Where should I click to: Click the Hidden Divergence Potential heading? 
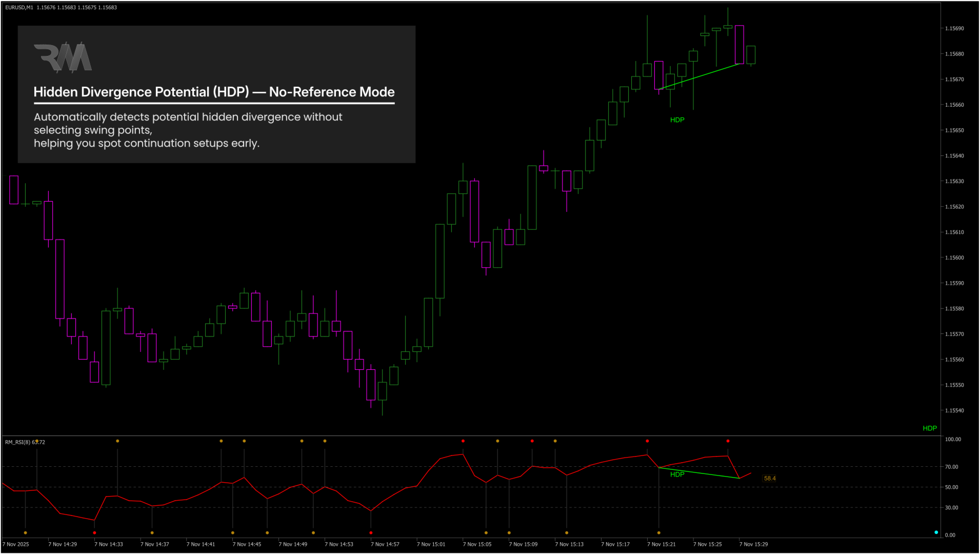(x=214, y=92)
